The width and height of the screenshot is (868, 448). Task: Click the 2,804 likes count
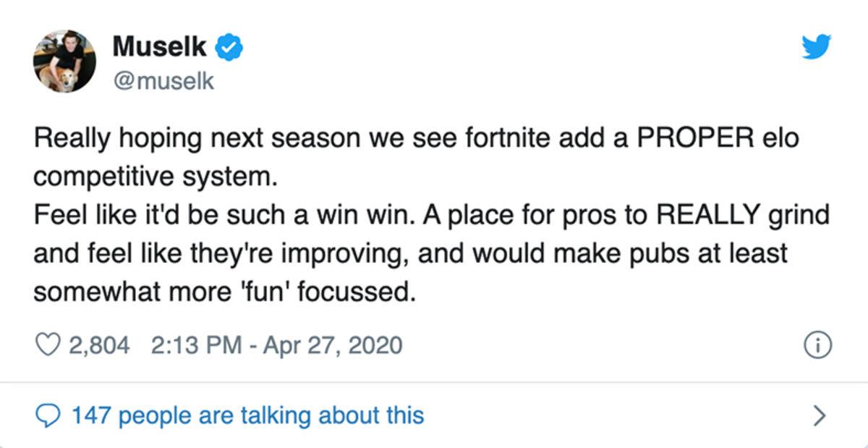click(99, 345)
